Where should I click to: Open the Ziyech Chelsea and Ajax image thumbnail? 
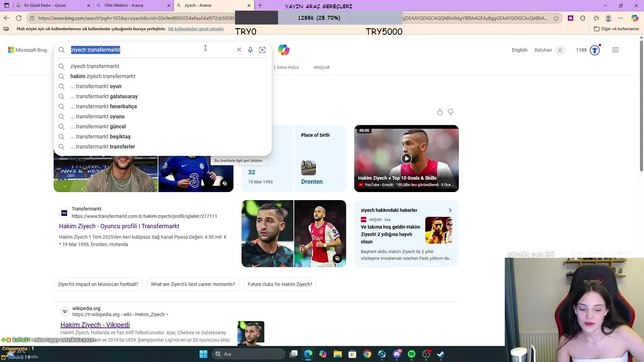tap(294, 233)
